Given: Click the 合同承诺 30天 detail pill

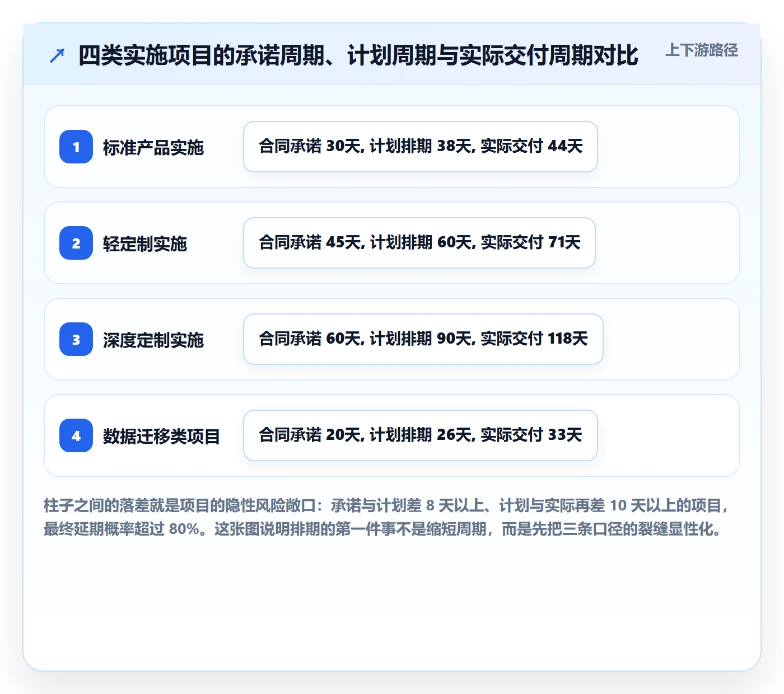Looking at the screenshot, I should click(421, 147).
